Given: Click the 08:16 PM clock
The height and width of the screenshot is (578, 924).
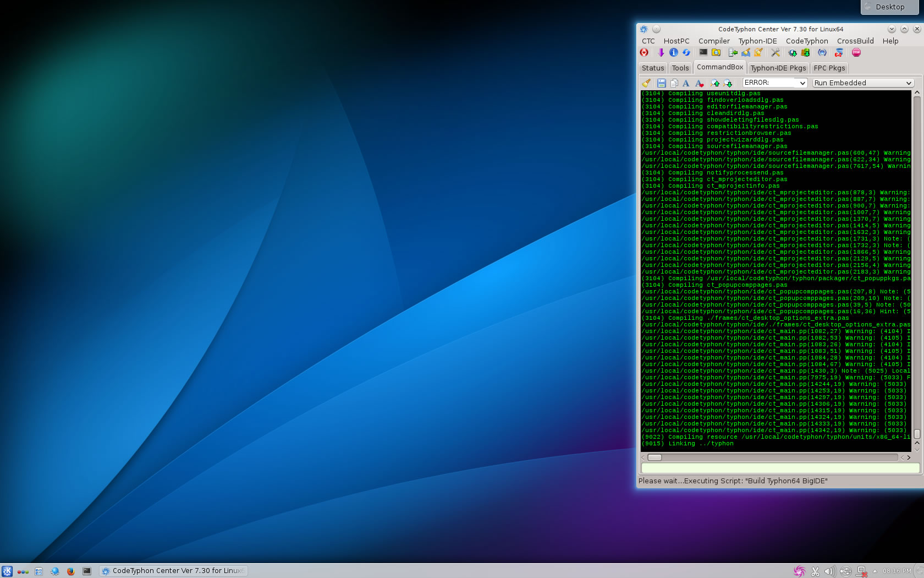Looking at the screenshot, I should click(x=897, y=571).
